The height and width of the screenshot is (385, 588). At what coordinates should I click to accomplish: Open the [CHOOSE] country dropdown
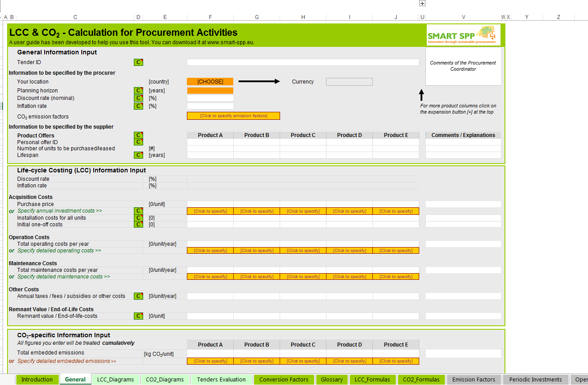210,82
